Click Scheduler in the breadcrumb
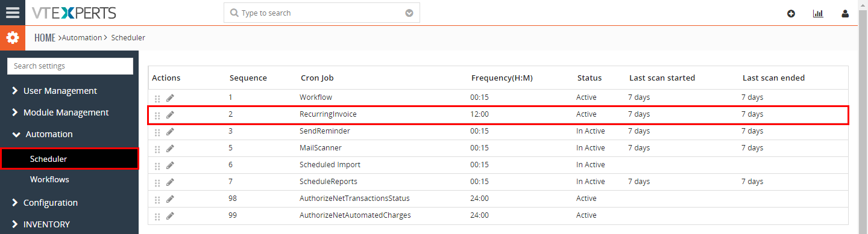The width and height of the screenshot is (868, 234). (x=128, y=37)
